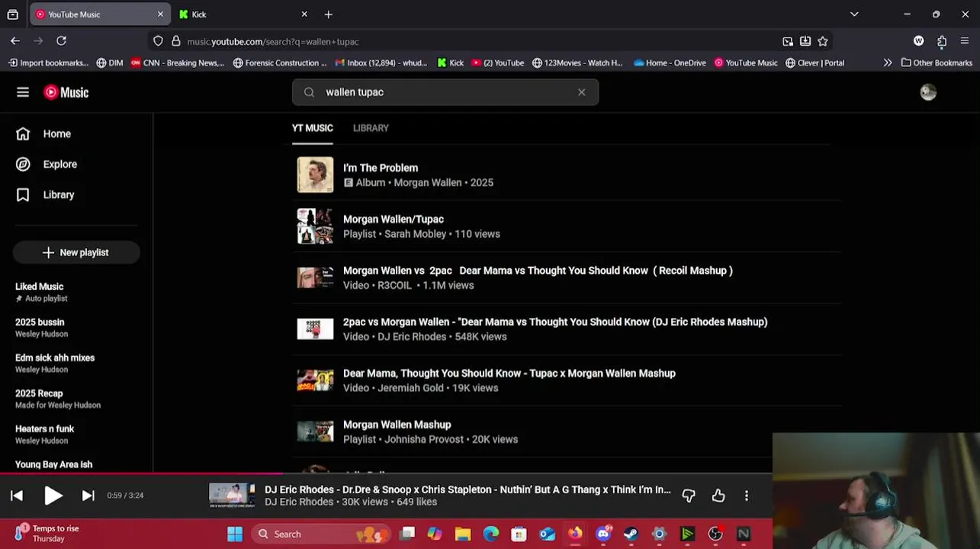Click the browser back arrow

click(15, 41)
